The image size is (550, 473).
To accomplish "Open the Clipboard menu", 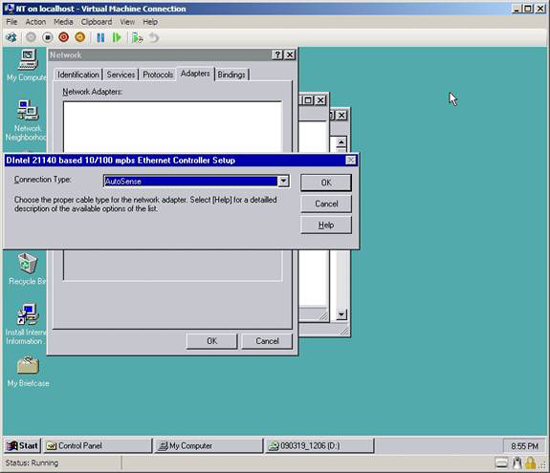I will click(96, 22).
